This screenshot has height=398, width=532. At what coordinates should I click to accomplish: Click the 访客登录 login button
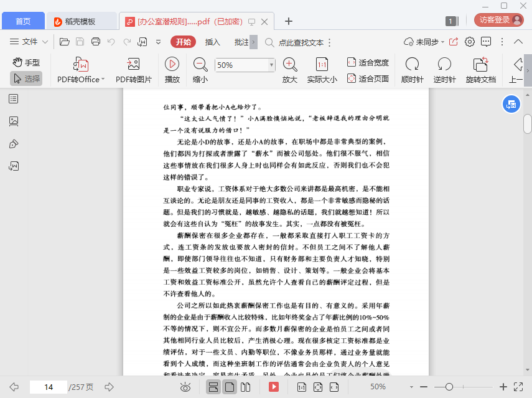[499, 20]
